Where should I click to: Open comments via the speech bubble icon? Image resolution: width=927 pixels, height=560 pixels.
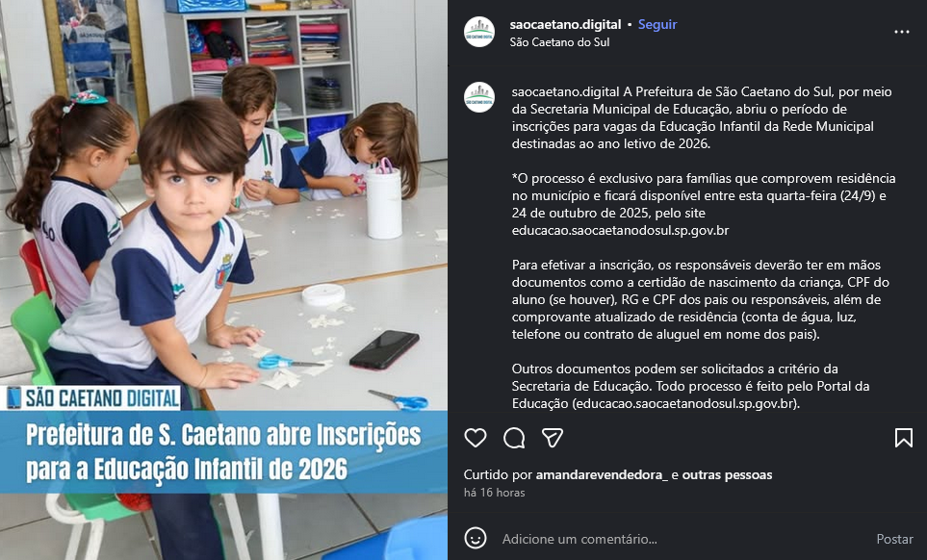(514, 438)
